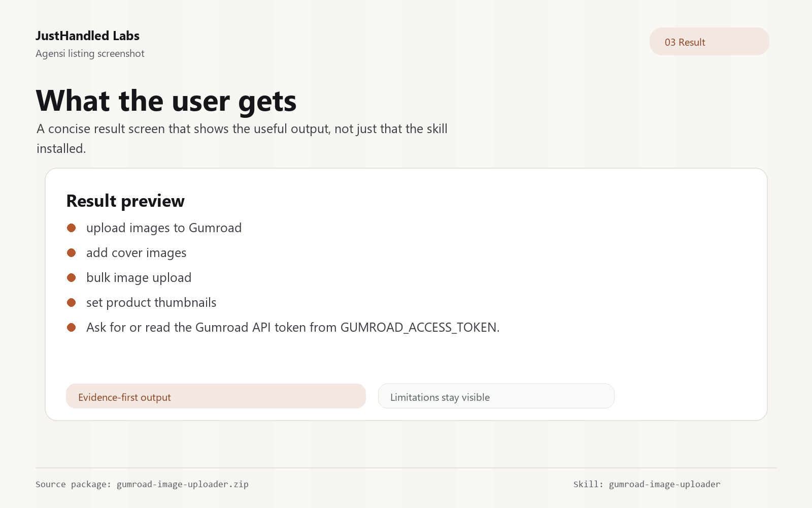This screenshot has height=508, width=812.
Task: Click bullet dot beside the API token line
Action: click(x=72, y=328)
